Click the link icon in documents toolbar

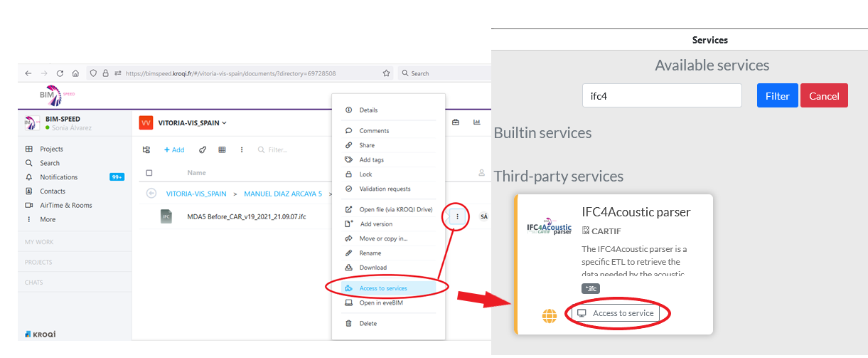tap(203, 150)
